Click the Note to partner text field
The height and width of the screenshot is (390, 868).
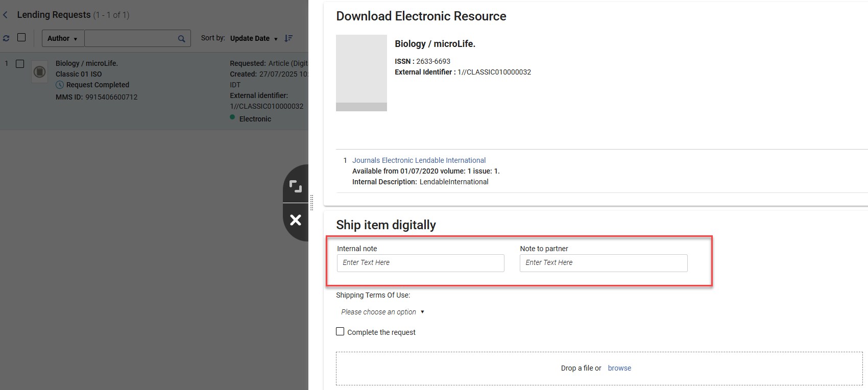[604, 263]
